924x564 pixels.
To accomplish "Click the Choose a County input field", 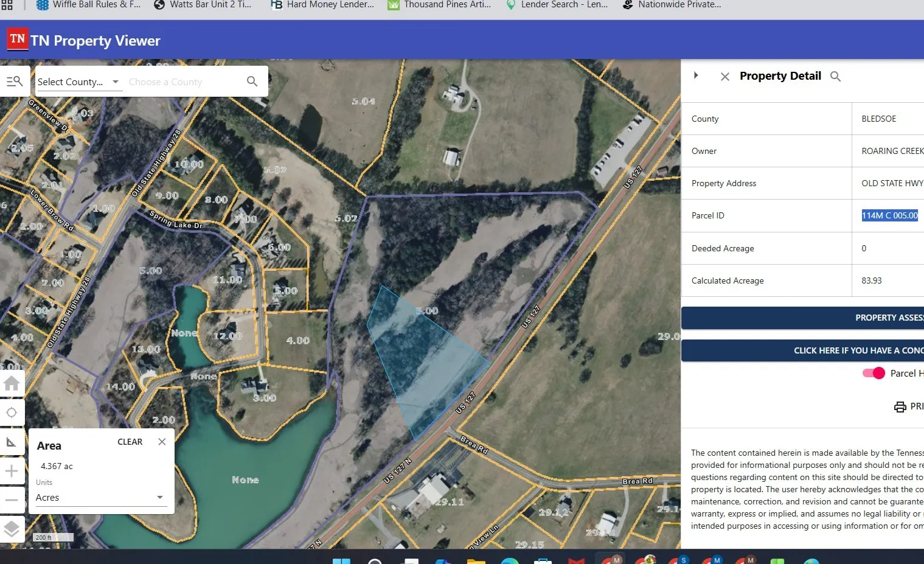I will 182,82.
